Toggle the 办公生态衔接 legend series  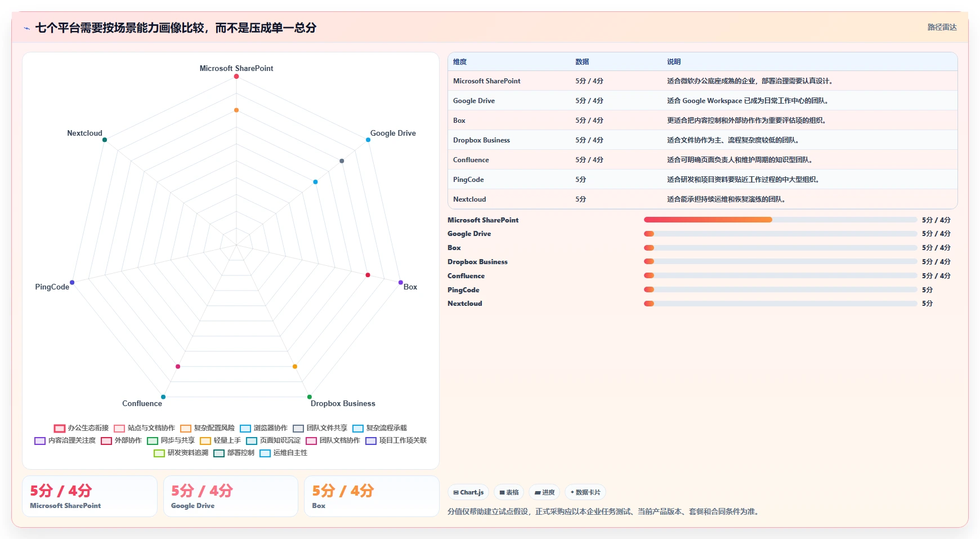82,428
